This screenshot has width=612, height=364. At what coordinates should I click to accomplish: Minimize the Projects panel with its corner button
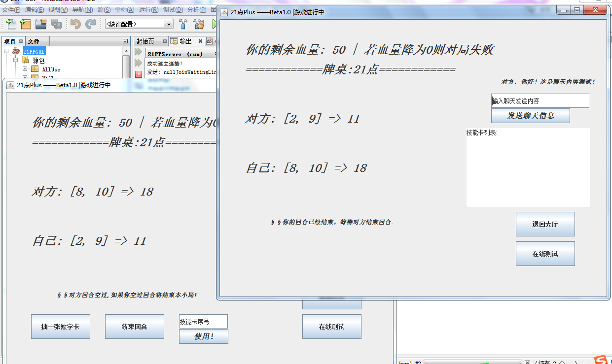tap(125, 41)
